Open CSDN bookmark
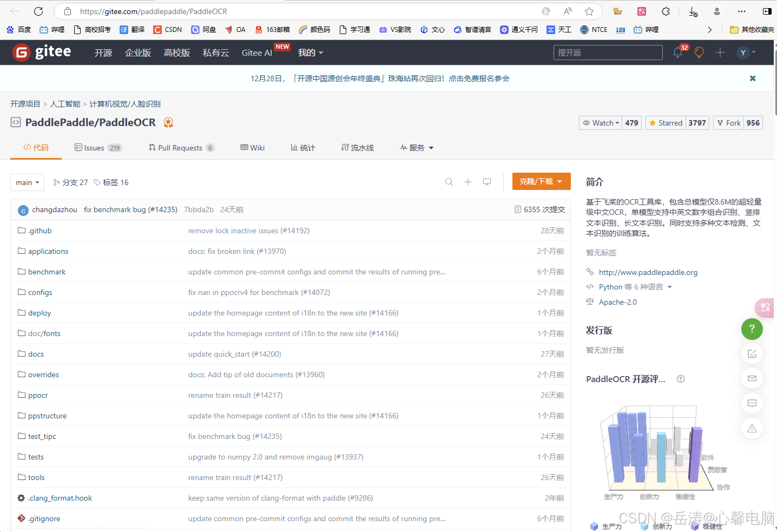The height and width of the screenshot is (532, 777). click(x=167, y=30)
